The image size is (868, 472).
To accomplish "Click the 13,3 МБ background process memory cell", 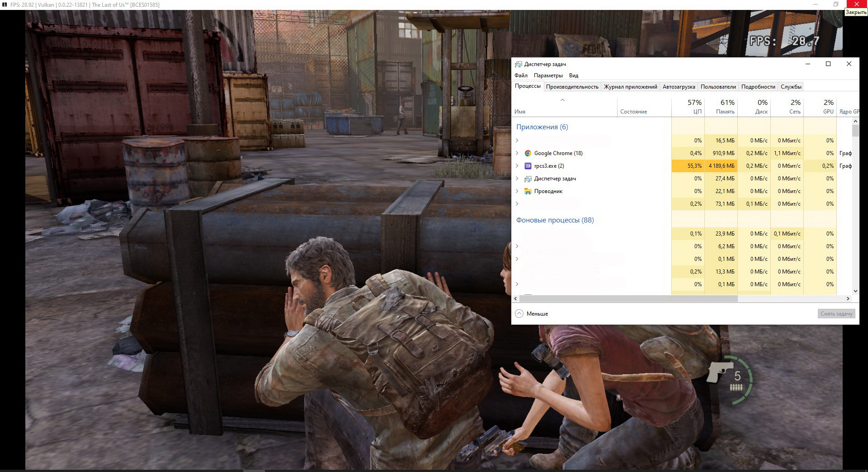I will pyautogui.click(x=721, y=272).
